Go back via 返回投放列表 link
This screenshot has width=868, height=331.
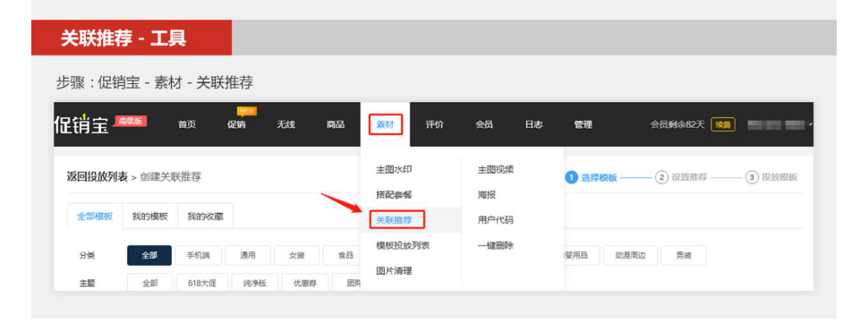pos(97,177)
